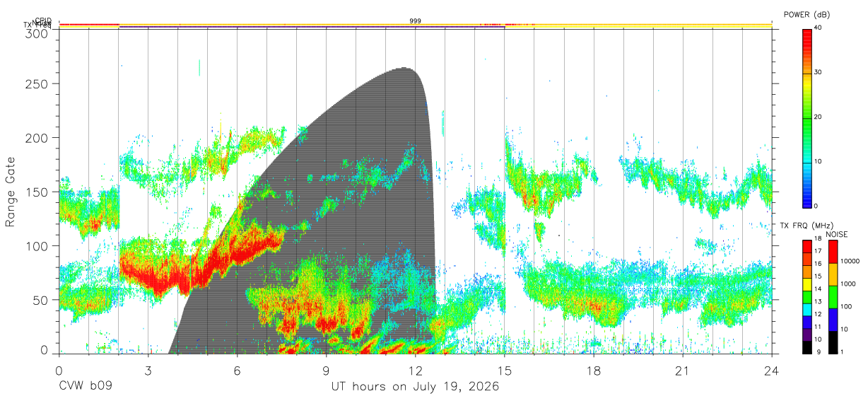868x401 pixels.
Task: Click the 10000 label on NOISE scale
Action: (850, 262)
